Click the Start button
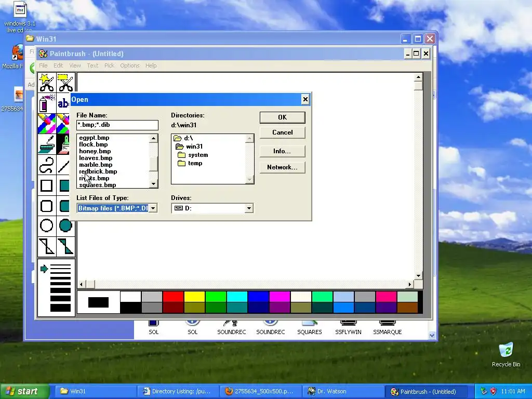 [25, 391]
